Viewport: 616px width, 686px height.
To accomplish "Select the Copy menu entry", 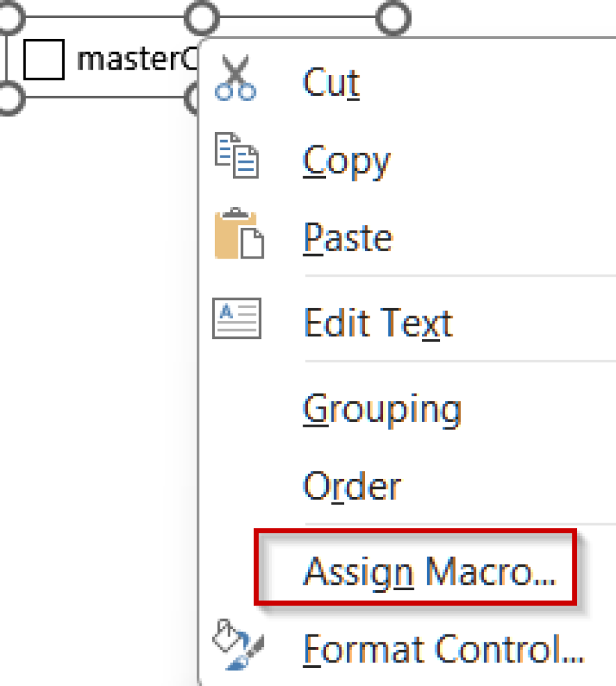I will pyautogui.click(x=345, y=161).
